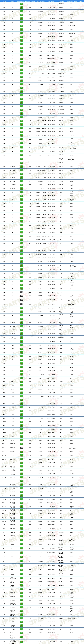Click the petrol icon in the A1 8XA DAJB row
Image resolution: width=84 pixels, height=644 pixels.
pos(21,8)
